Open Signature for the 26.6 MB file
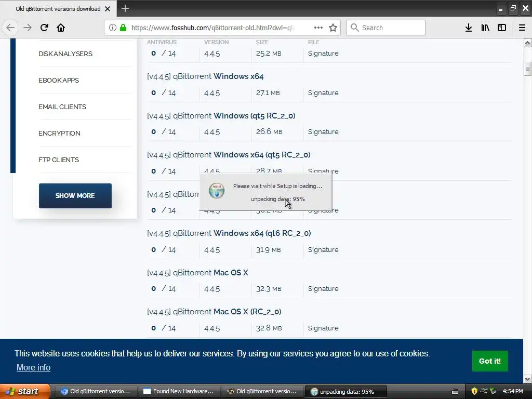532x399 pixels. click(x=323, y=131)
